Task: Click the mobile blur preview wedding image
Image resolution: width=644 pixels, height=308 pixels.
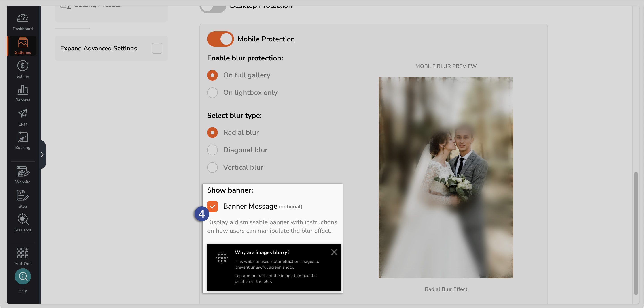Action: point(446,178)
